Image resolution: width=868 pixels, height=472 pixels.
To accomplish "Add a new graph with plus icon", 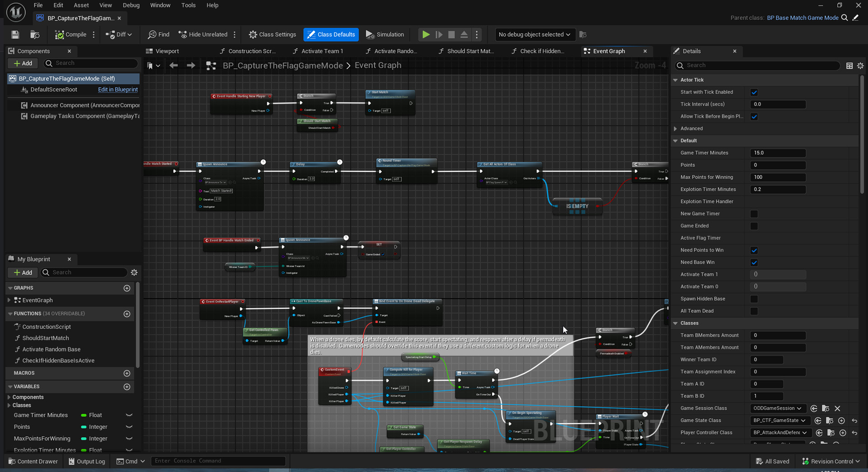I will pyautogui.click(x=127, y=288).
